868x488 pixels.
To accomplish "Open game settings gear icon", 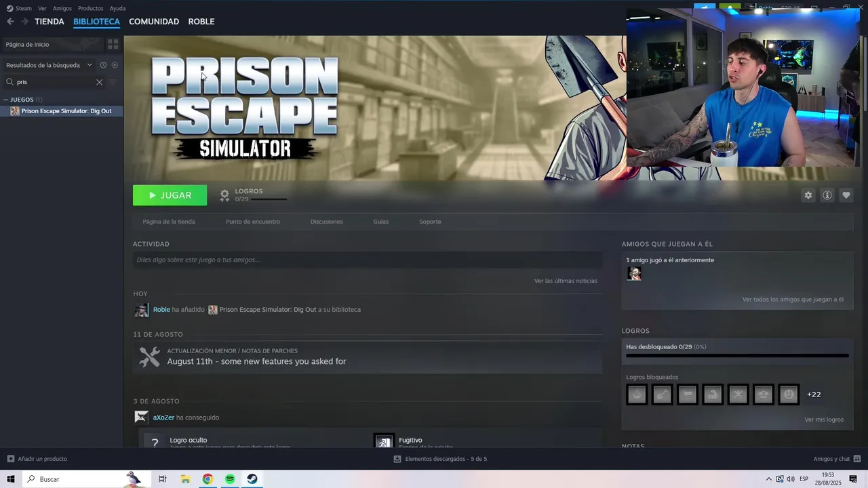I will pyautogui.click(x=808, y=195).
